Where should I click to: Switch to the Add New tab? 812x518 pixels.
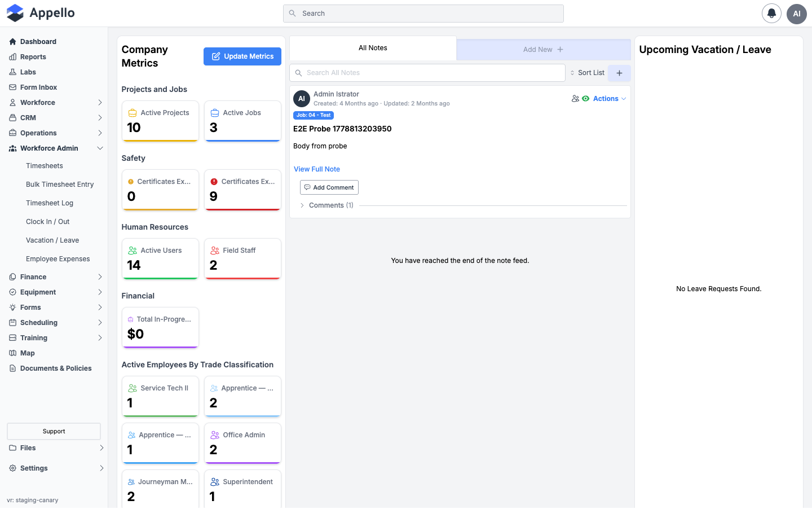point(544,50)
